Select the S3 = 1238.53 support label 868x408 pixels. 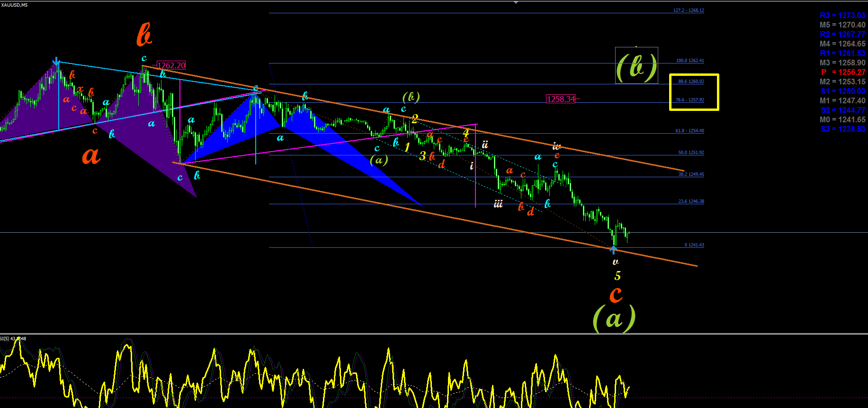843,129
